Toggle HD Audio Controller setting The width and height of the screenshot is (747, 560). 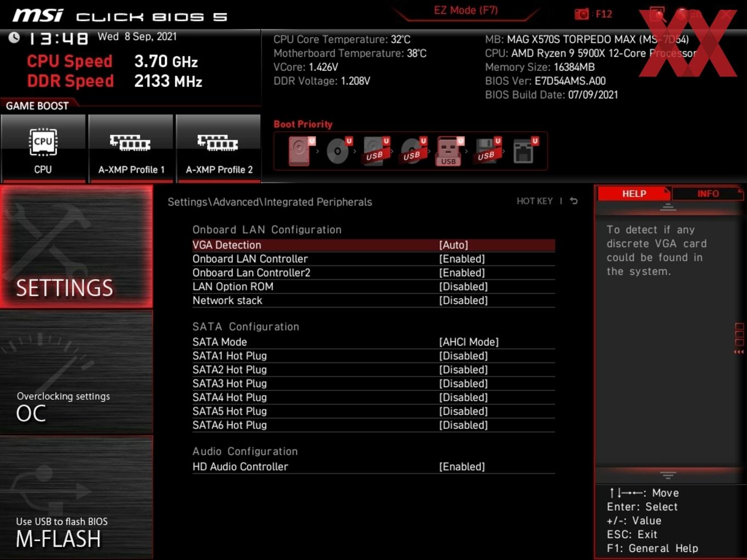pos(374,467)
